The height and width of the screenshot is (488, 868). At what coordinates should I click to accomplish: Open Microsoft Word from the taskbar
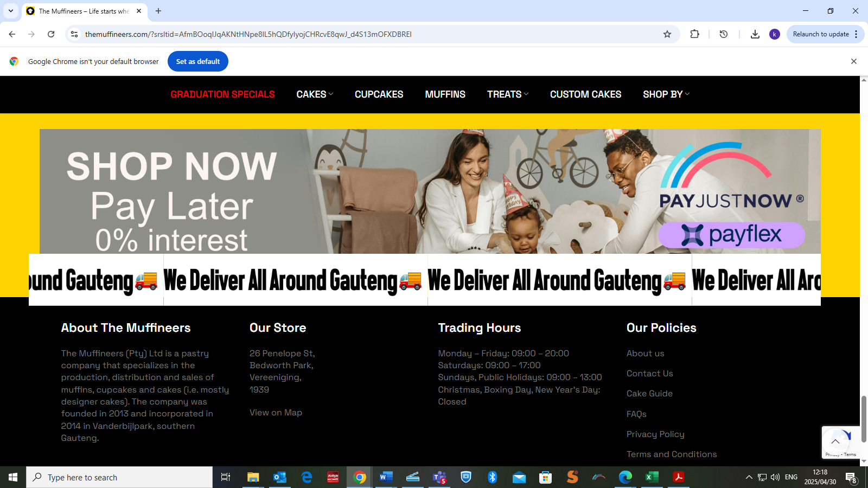(x=386, y=477)
